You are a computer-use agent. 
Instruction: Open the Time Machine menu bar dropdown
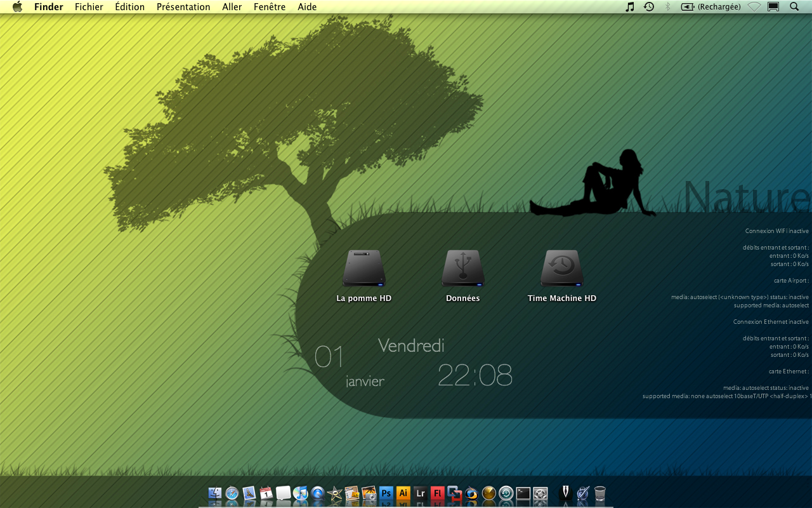[648, 7]
